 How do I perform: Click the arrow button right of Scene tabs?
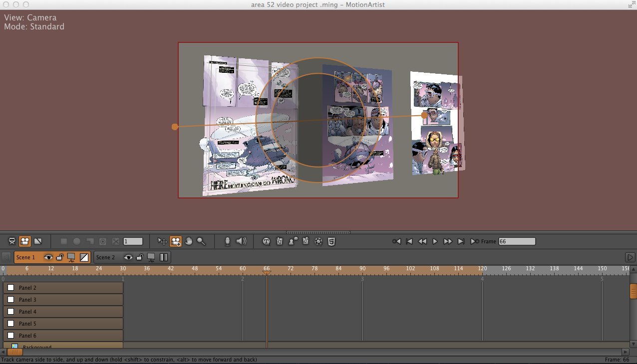pos(630,257)
